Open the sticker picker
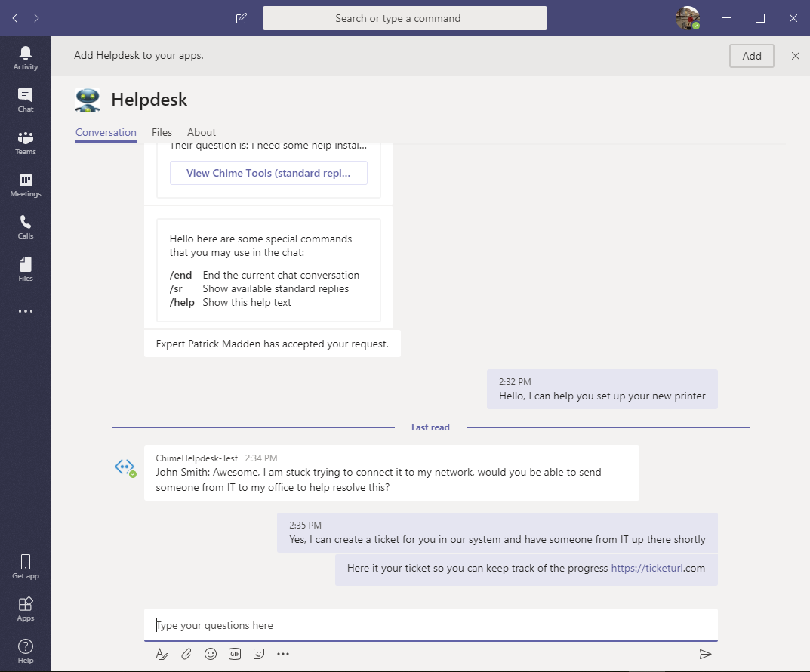The width and height of the screenshot is (810, 672). point(259,654)
